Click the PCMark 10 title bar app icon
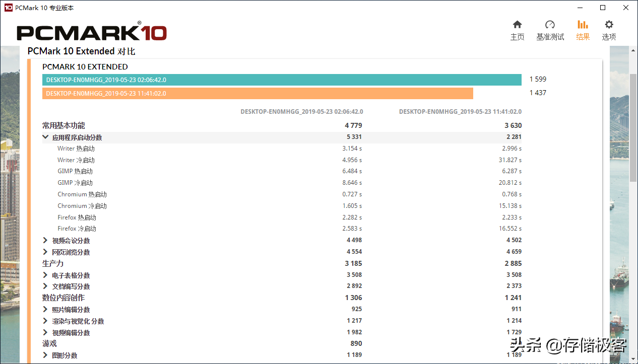The width and height of the screenshot is (638, 364). click(8, 8)
